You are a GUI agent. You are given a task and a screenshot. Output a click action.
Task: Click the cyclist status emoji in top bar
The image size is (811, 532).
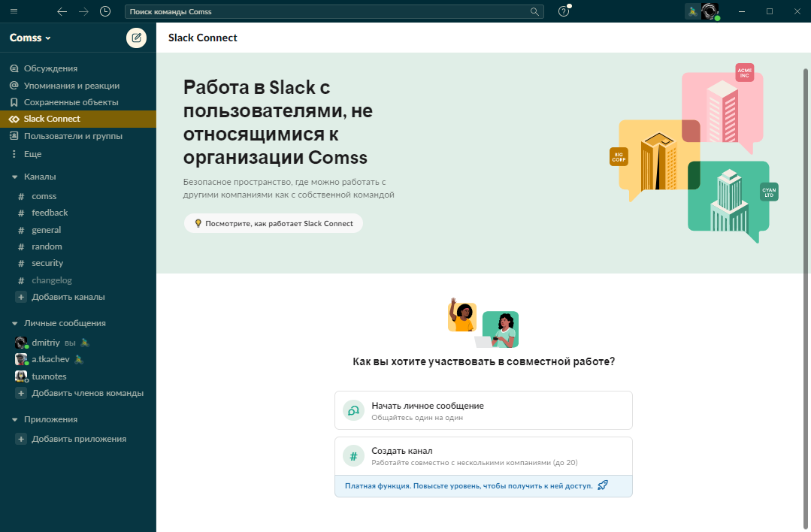[x=692, y=11]
